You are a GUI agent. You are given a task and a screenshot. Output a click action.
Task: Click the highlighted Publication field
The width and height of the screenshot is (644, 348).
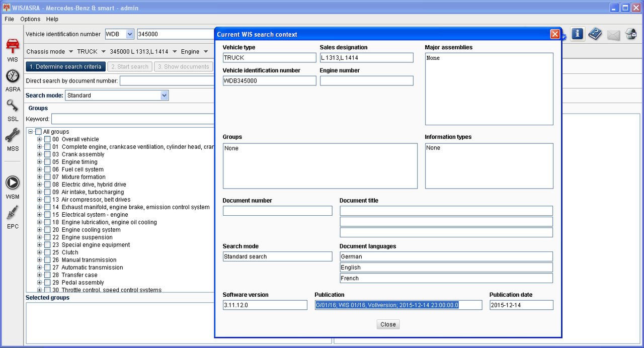[x=398, y=305]
